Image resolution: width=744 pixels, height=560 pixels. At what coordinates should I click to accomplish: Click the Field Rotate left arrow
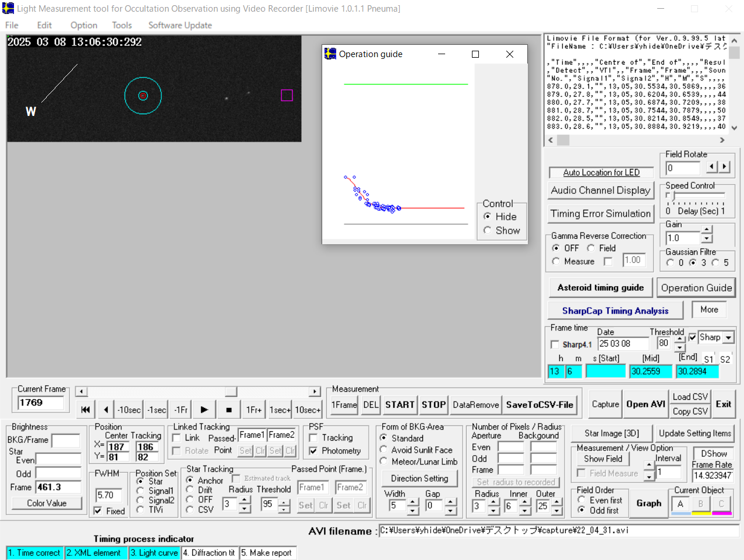coord(711,167)
